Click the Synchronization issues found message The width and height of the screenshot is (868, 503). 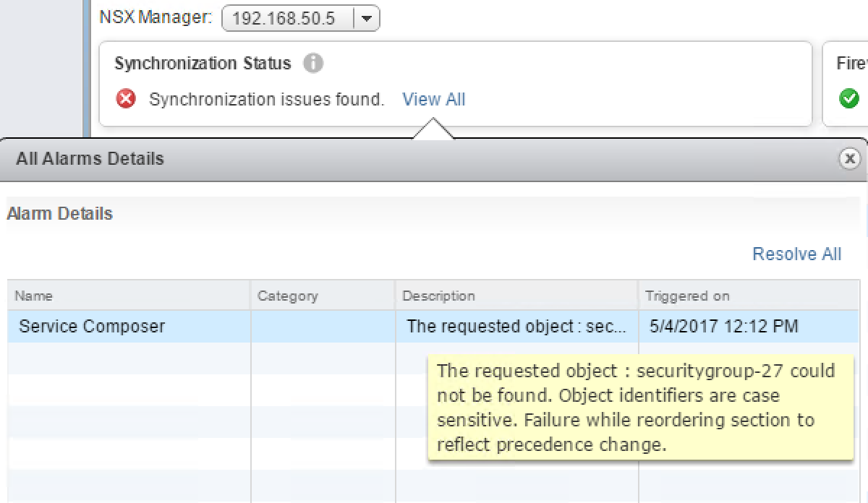(x=266, y=100)
